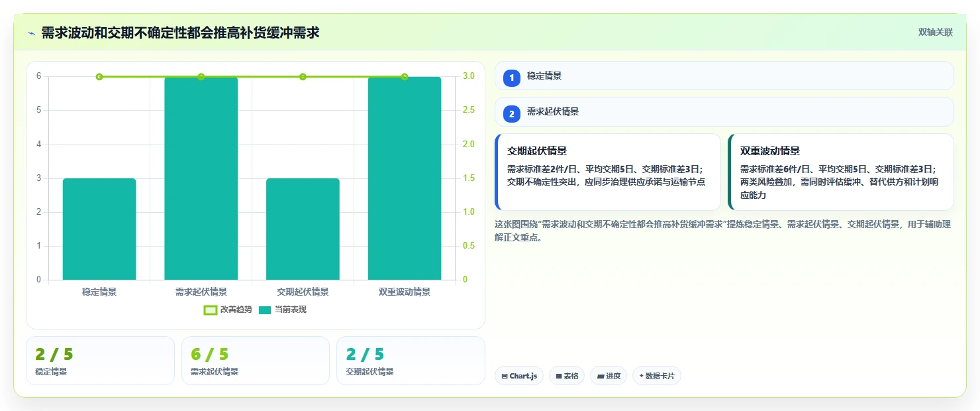
Task: Click the chart summary paragraph text
Action: click(723, 231)
